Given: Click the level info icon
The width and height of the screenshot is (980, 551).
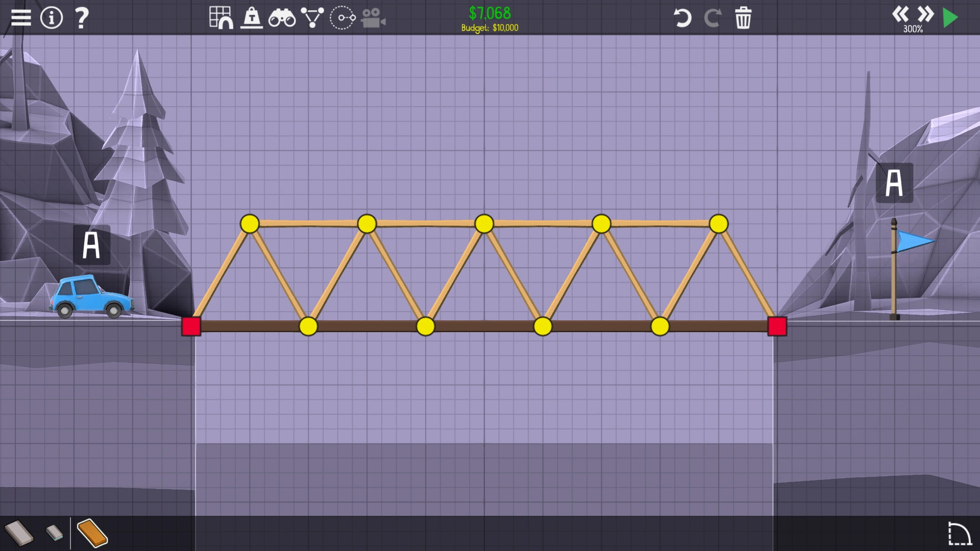Looking at the screenshot, I should point(51,18).
